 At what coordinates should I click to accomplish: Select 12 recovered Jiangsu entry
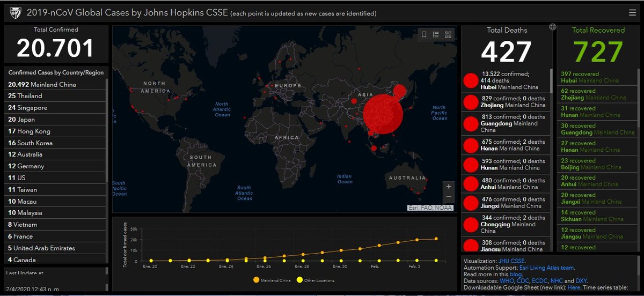(x=597, y=233)
